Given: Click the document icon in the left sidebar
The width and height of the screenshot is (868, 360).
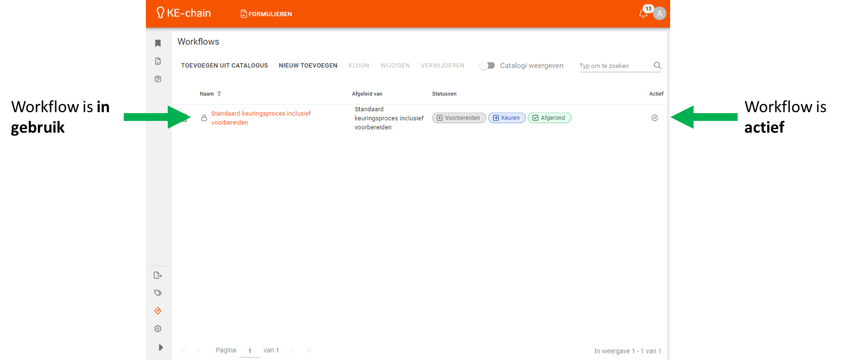Looking at the screenshot, I should pos(158,61).
